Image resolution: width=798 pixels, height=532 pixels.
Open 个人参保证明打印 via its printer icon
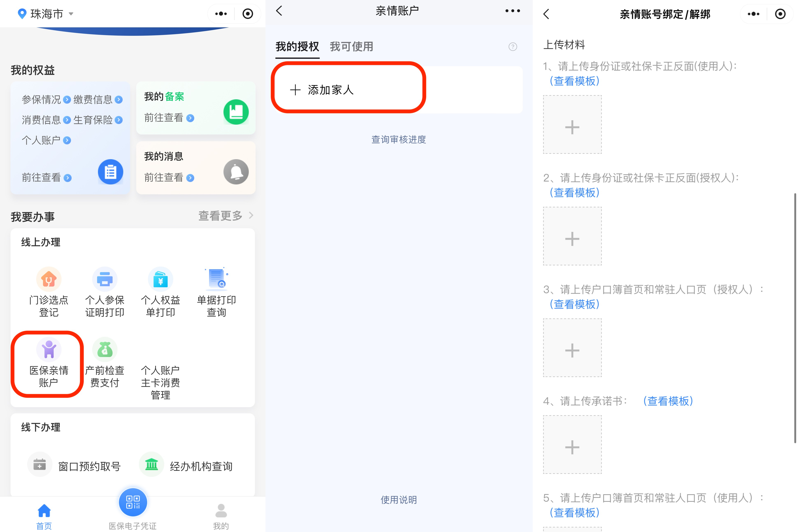pos(104,279)
